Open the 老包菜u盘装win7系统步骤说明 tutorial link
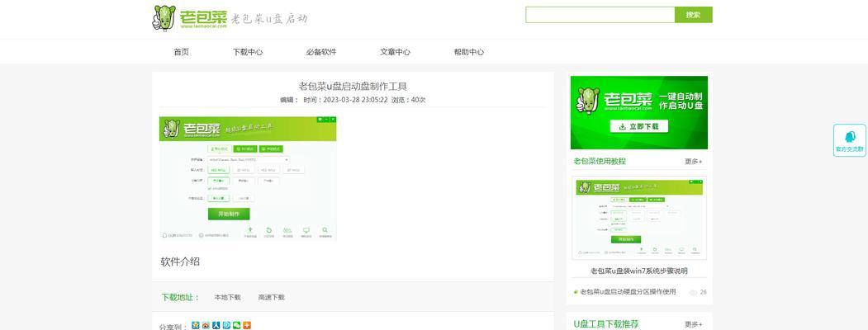Image resolution: width=868 pixels, height=330 pixels. [x=639, y=271]
